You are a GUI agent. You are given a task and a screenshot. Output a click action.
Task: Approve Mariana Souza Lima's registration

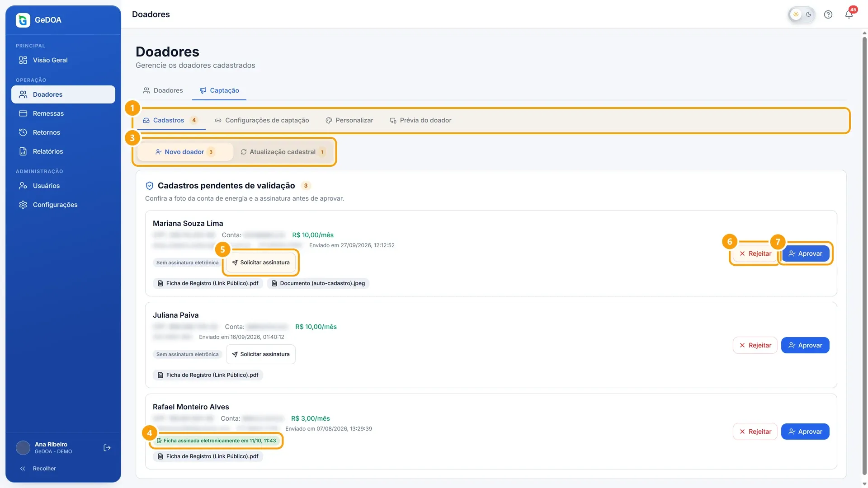(x=805, y=253)
